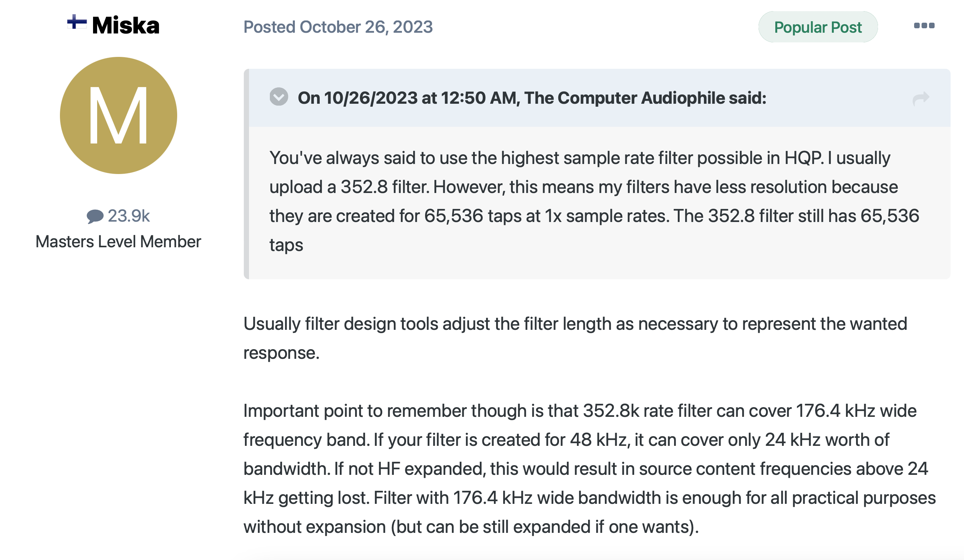Click the Popular Post badge
The image size is (964, 560).
(x=817, y=27)
